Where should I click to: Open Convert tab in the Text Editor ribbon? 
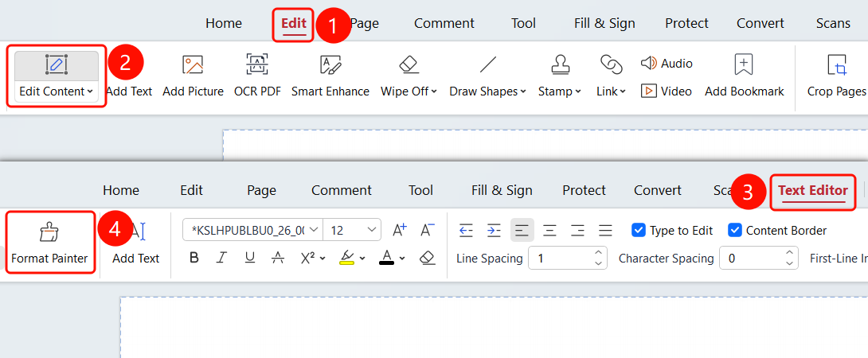[658, 191]
